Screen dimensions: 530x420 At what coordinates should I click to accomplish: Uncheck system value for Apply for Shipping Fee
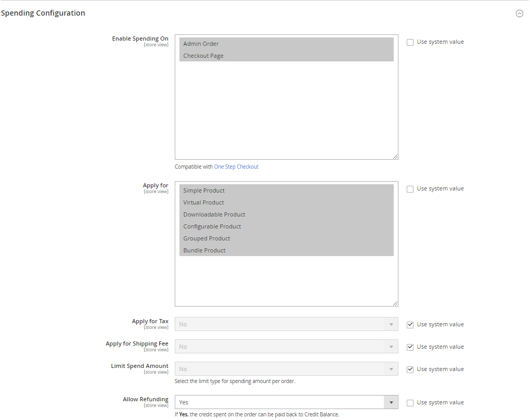[410, 347]
